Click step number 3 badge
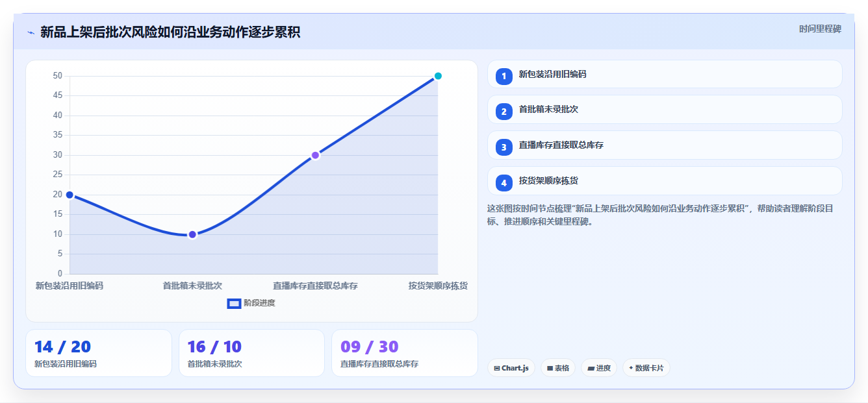 (504, 147)
